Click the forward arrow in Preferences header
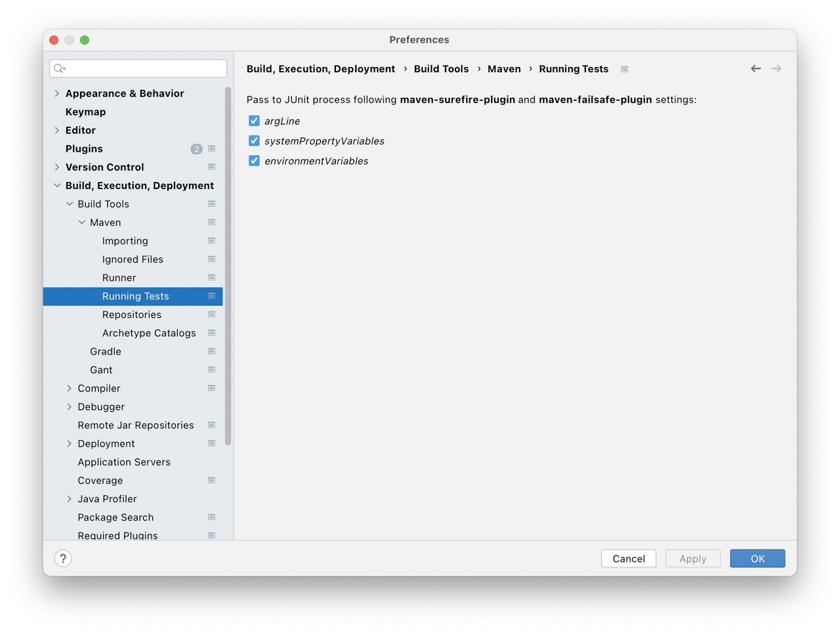840x633 pixels. tap(776, 68)
